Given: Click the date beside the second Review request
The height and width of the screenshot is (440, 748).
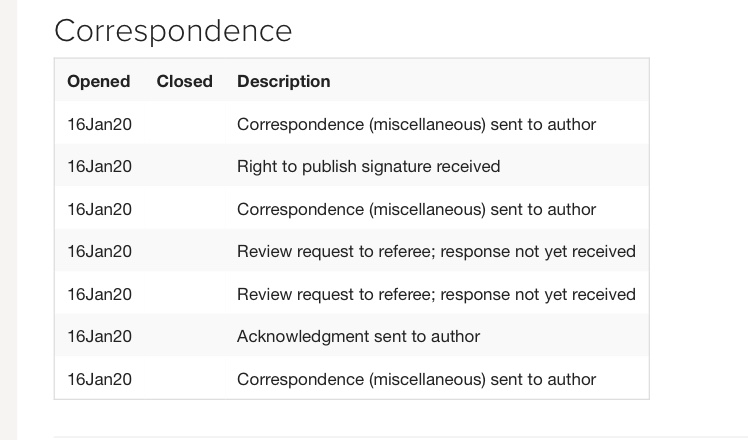Looking at the screenshot, I should (100, 295).
